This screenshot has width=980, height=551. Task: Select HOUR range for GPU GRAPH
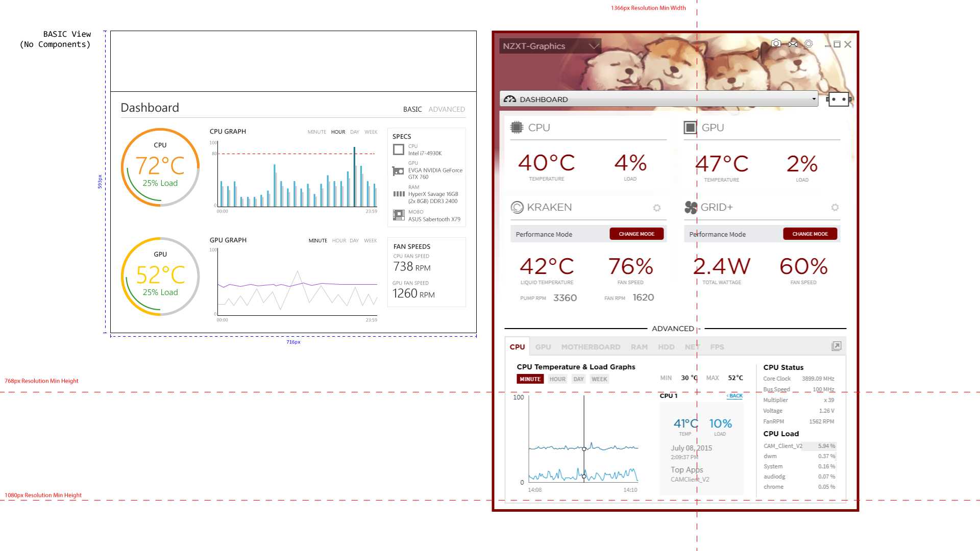(x=339, y=241)
